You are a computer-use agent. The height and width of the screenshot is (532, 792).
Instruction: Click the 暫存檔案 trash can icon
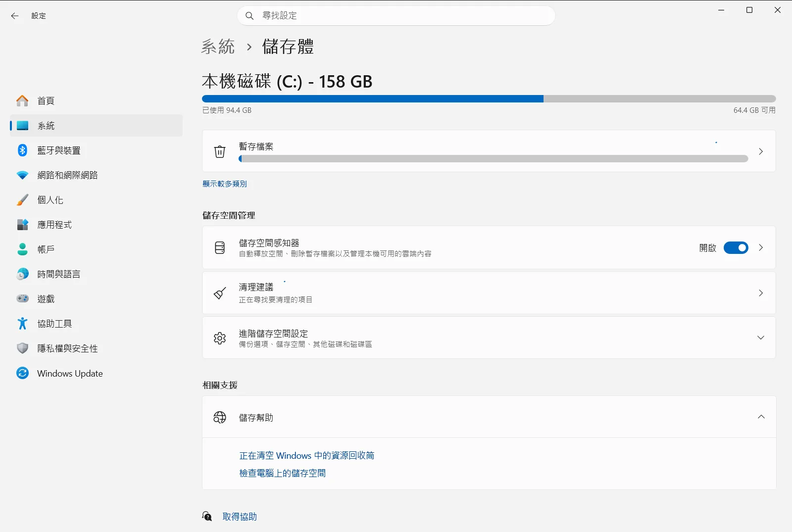click(x=220, y=151)
